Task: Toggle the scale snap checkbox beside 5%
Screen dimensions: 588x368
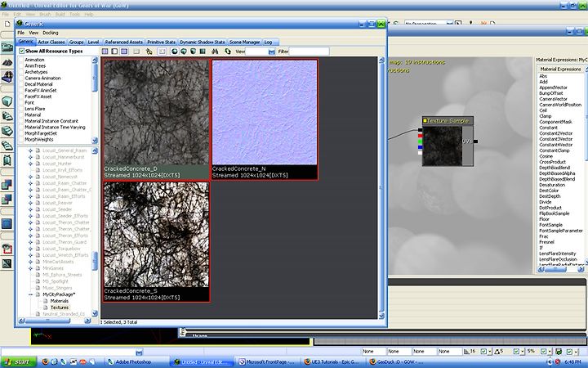Action: click(543, 352)
